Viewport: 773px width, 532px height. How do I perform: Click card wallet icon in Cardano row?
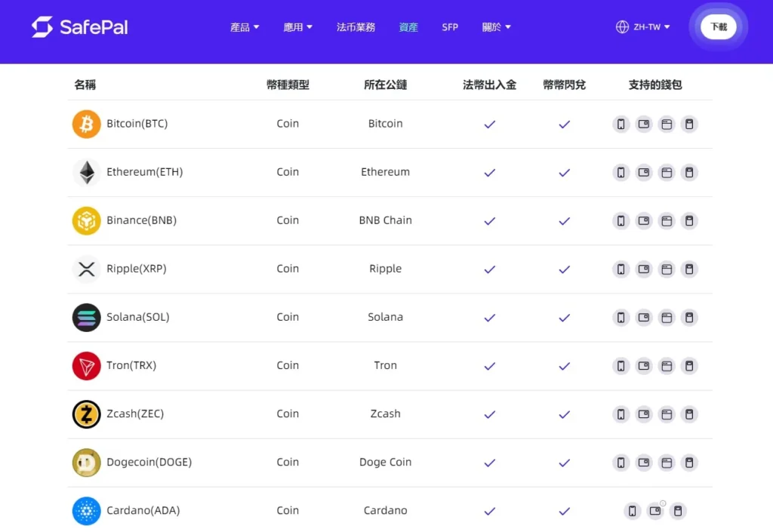(x=655, y=511)
